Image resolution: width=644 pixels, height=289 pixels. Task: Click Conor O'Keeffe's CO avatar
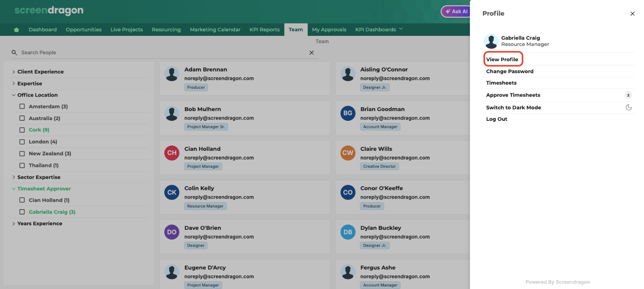(x=348, y=192)
